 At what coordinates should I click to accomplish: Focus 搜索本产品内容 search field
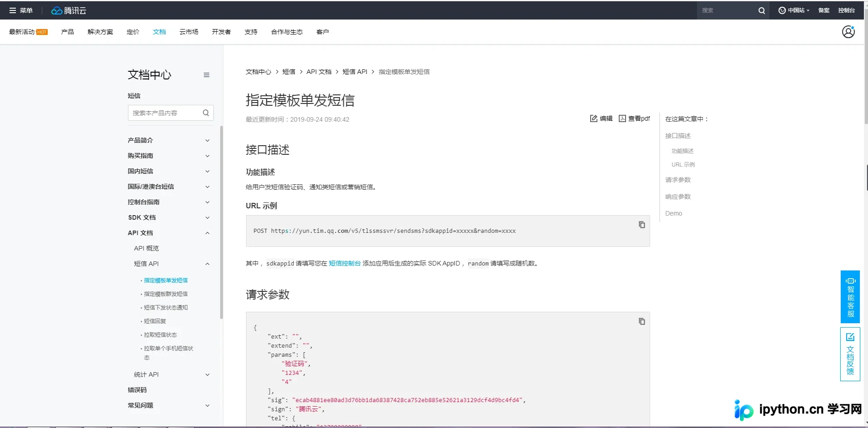coord(171,113)
